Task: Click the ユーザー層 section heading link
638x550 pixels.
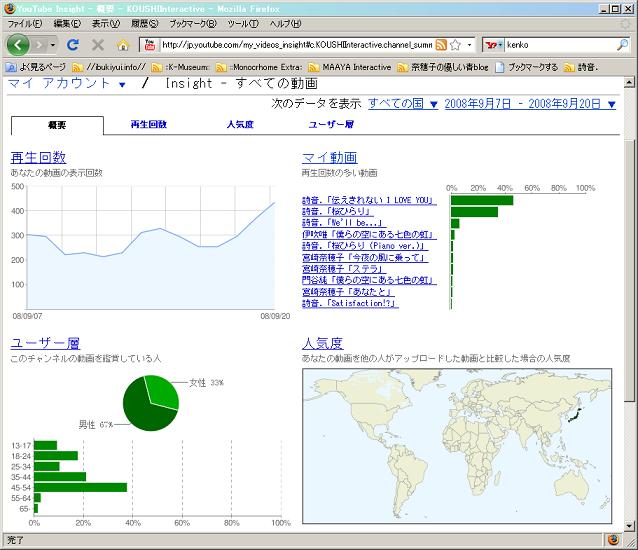Action: pyautogui.click(x=45, y=343)
